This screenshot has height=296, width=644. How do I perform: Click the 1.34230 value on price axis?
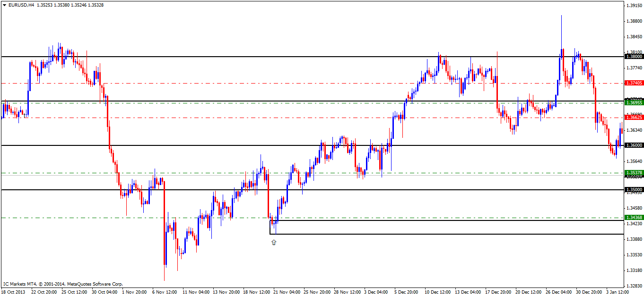click(634, 224)
